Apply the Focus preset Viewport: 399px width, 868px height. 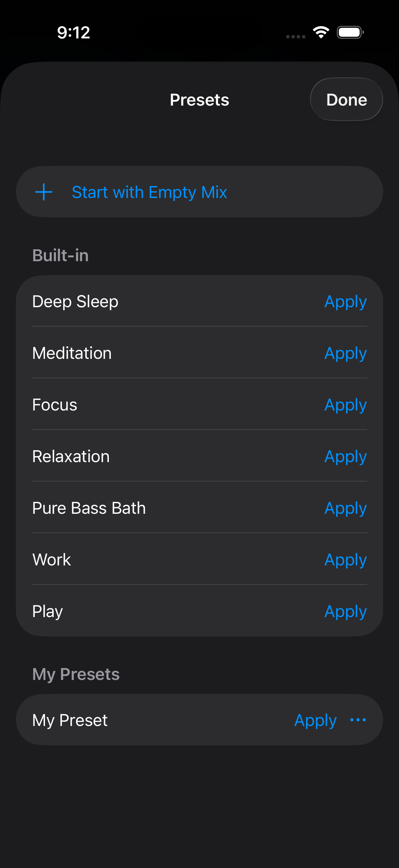click(345, 405)
